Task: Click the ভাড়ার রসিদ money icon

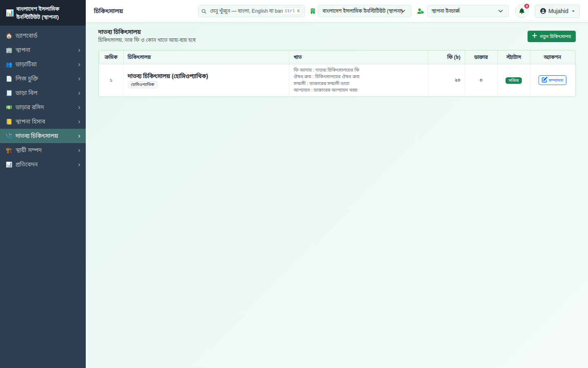Action: pos(9,108)
